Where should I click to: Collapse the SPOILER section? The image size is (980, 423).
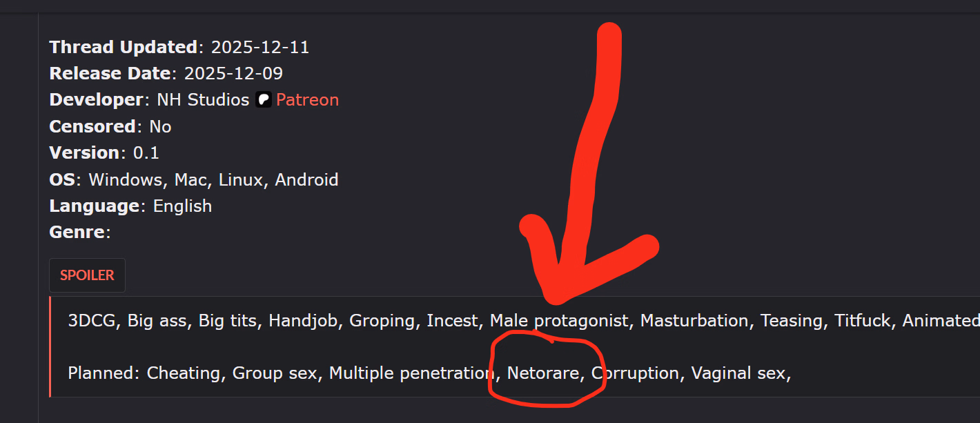[87, 275]
